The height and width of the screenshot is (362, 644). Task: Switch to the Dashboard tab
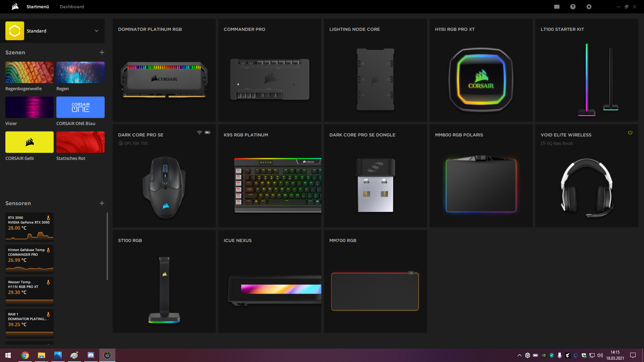tap(72, 7)
